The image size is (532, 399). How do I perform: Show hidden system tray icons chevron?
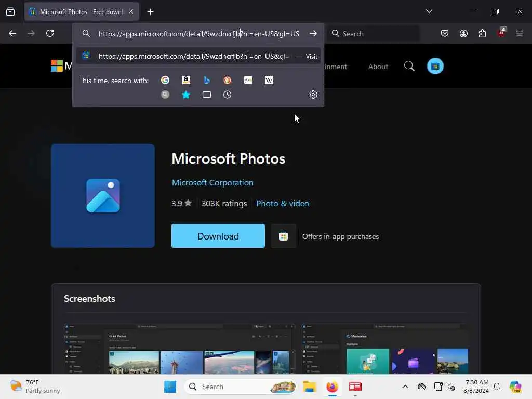point(405,387)
